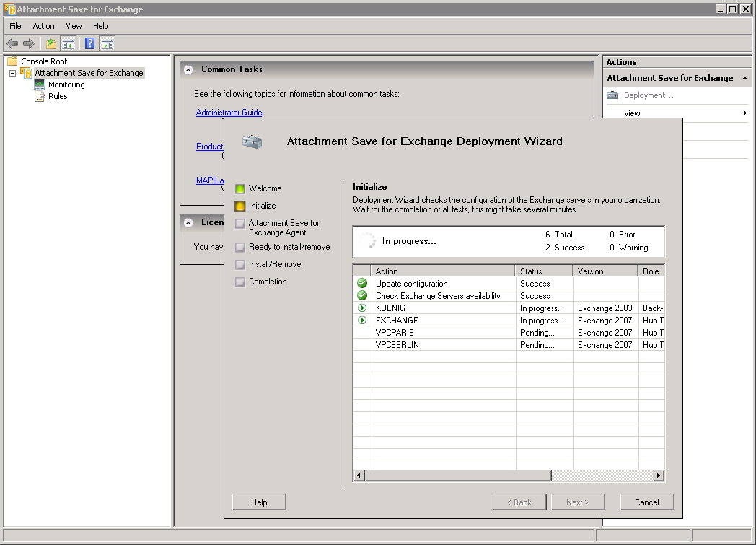Cancel the Deployment Wizard
The width and height of the screenshot is (756, 545).
647,502
